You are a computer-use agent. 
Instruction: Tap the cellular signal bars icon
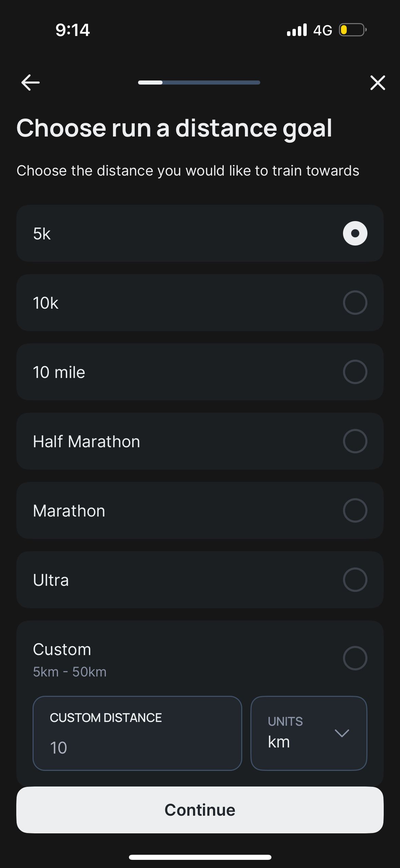[297, 30]
